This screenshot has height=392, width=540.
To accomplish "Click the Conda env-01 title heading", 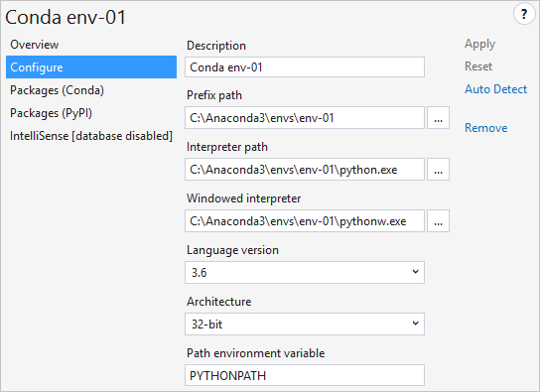I will click(66, 17).
